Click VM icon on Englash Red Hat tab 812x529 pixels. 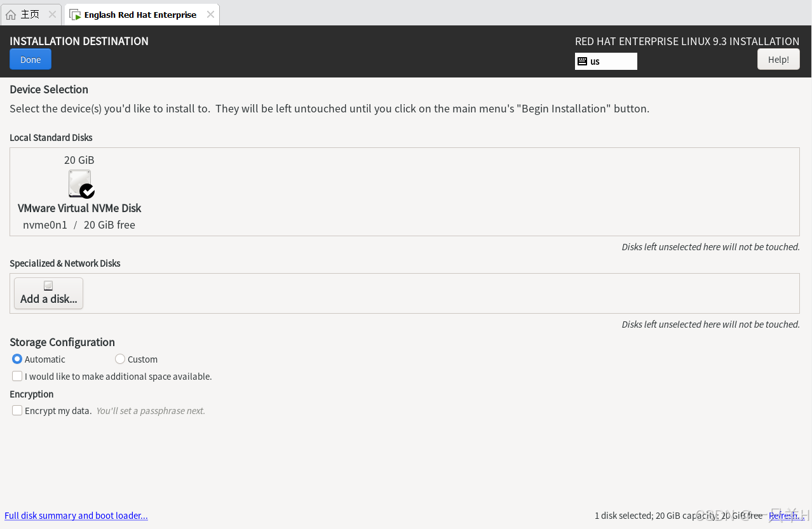point(75,15)
